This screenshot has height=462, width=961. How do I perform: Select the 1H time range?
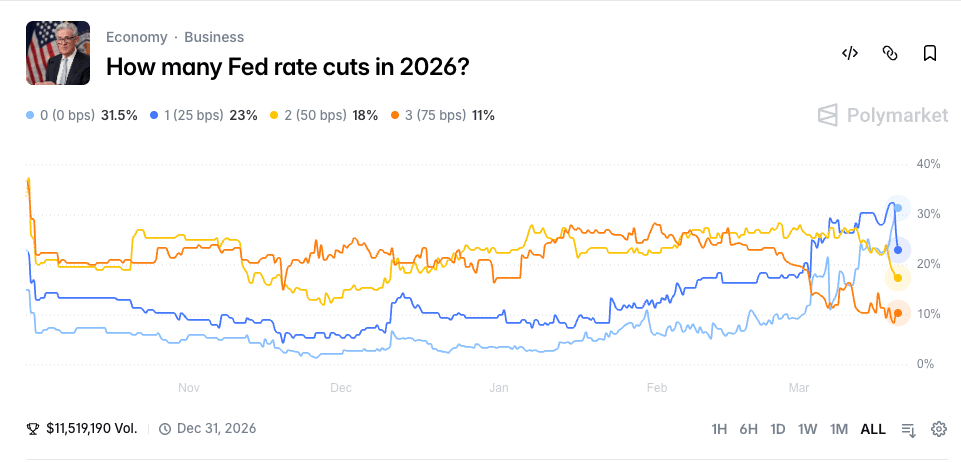pos(719,429)
